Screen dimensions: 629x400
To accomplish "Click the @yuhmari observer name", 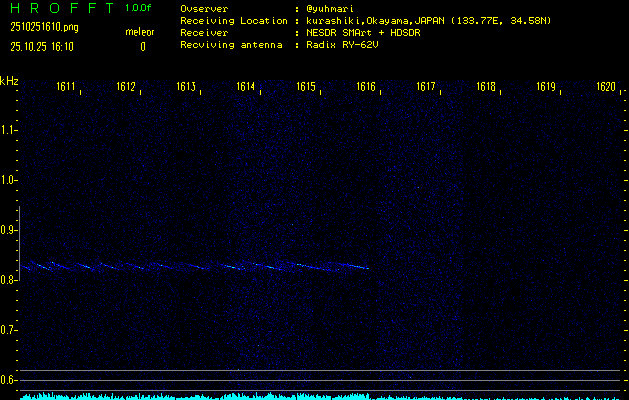I will [x=330, y=8].
